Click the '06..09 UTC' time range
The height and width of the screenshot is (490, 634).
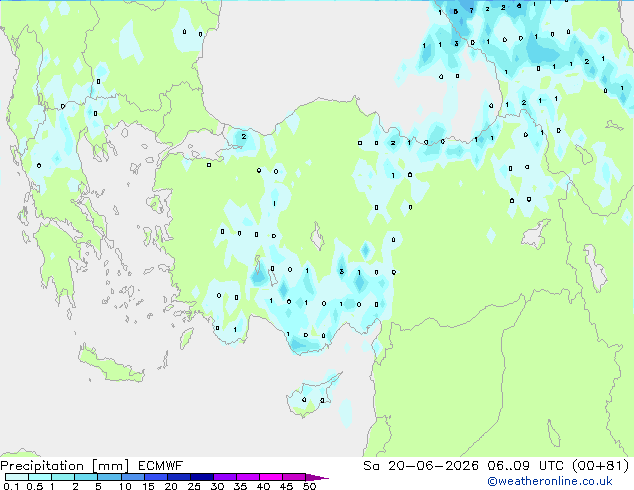[525, 466]
